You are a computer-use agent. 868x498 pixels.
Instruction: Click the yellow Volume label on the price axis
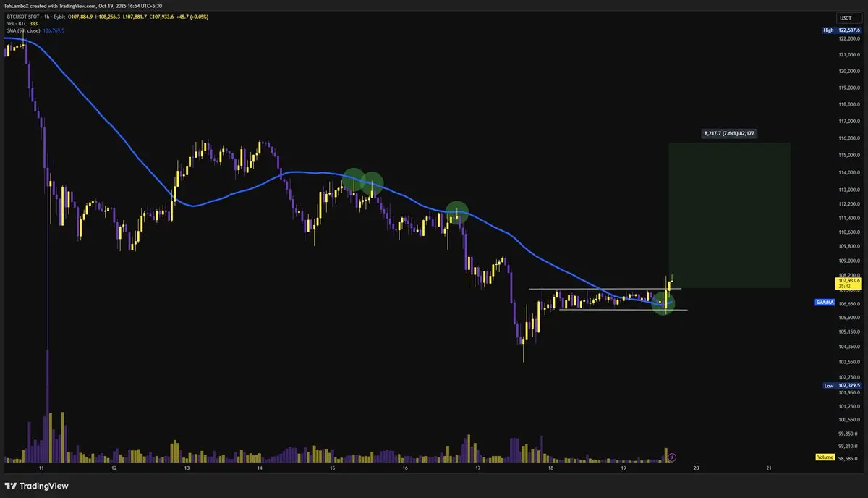pyautogui.click(x=825, y=457)
